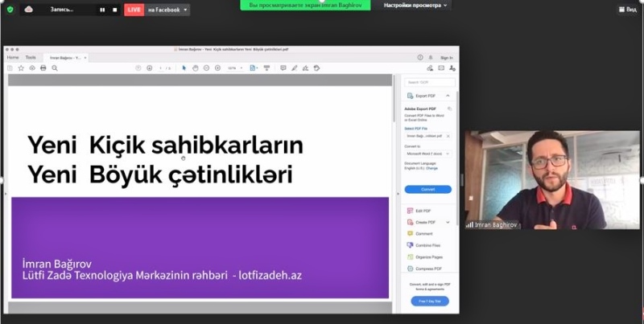Click the Change document language link

click(x=432, y=169)
